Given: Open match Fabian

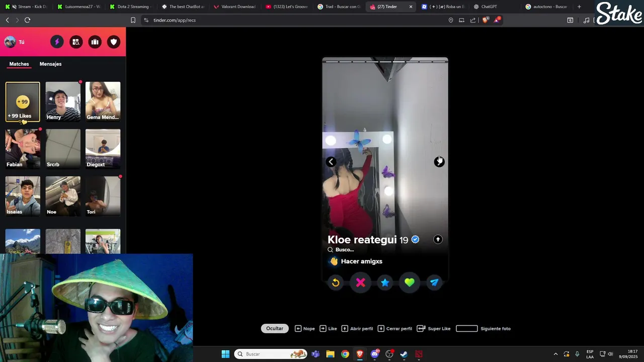Looking at the screenshot, I should click(23, 148).
